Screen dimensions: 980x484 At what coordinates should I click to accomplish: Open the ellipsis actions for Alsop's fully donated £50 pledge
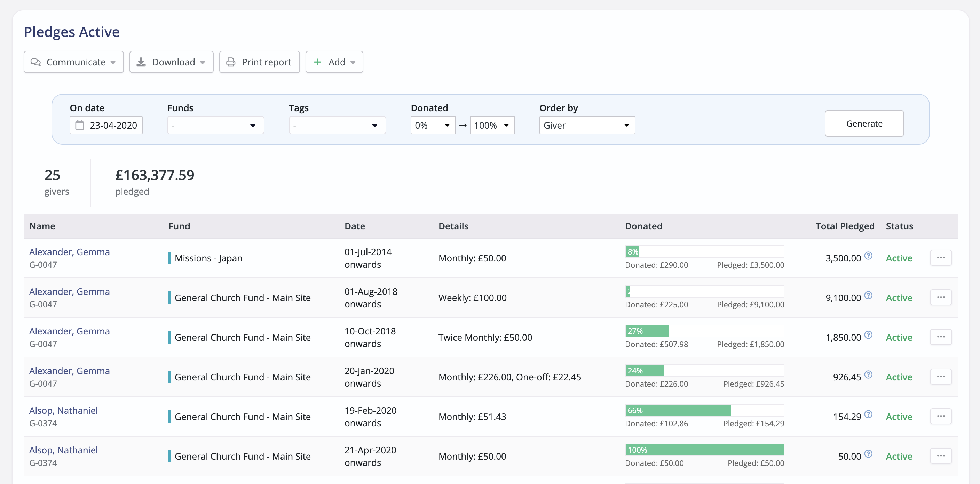click(x=941, y=456)
